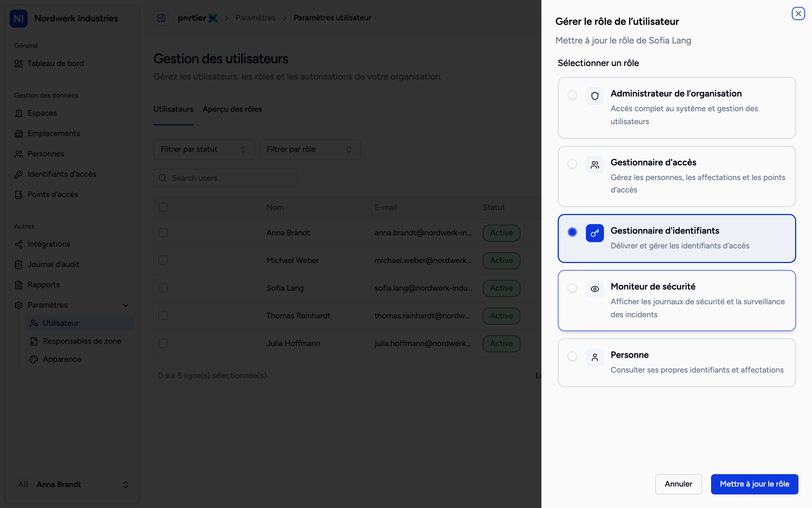Open Espaces in the sidebar
The image size is (812, 508).
click(72, 113)
